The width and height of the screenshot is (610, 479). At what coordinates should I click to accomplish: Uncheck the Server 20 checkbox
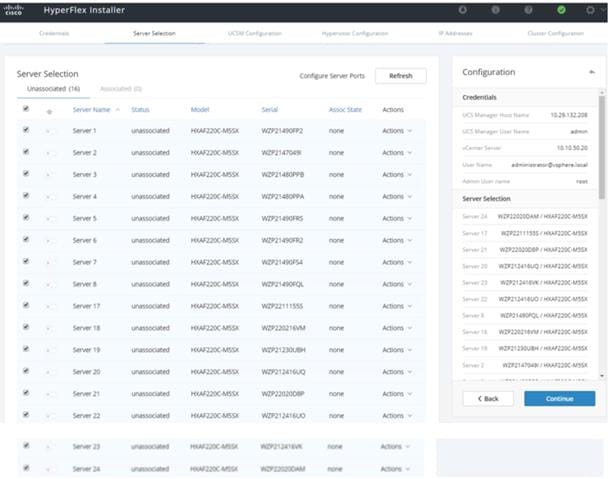pos(26,370)
